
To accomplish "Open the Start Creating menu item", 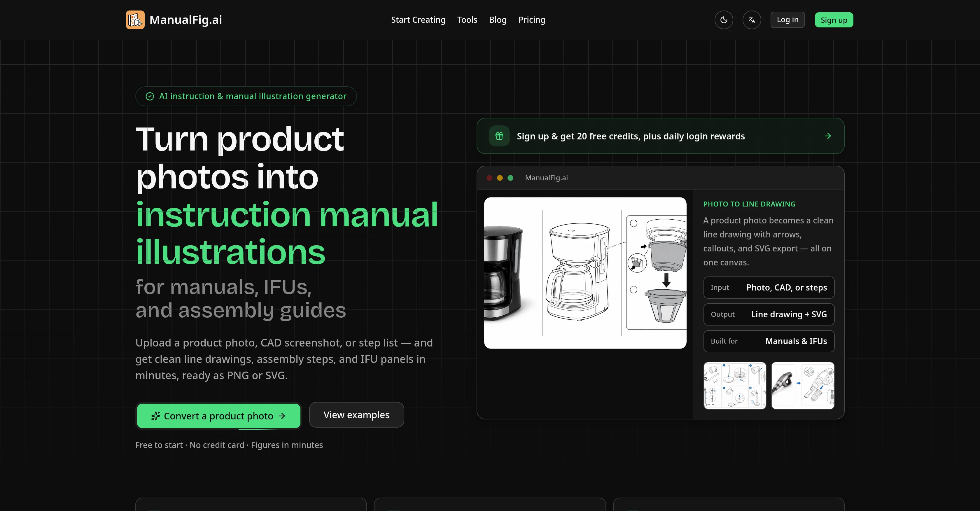I will tap(418, 20).
